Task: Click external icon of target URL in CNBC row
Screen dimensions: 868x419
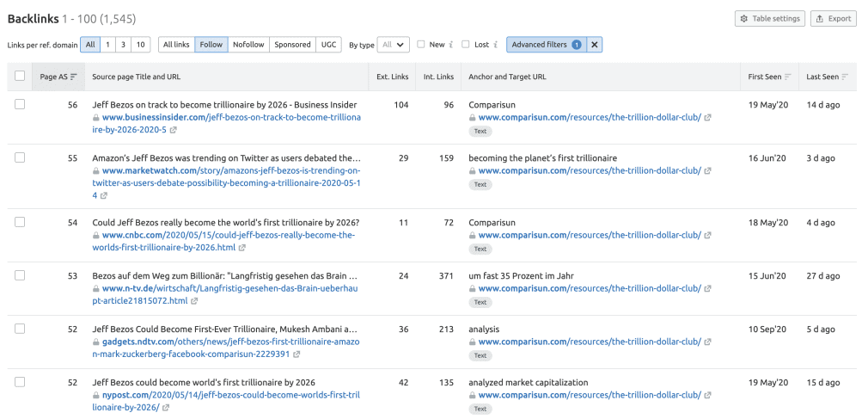Action: [x=707, y=236]
